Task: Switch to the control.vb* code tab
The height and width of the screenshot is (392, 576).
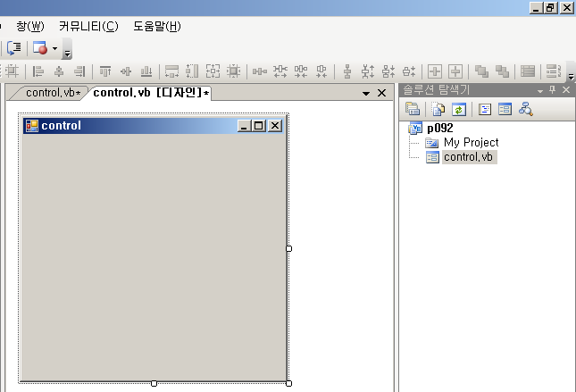Action: pos(53,93)
